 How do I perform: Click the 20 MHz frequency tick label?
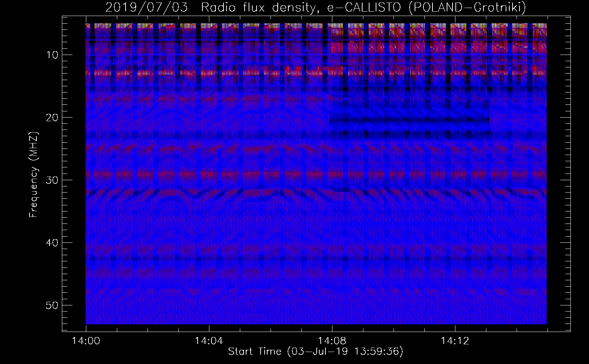[x=52, y=118]
